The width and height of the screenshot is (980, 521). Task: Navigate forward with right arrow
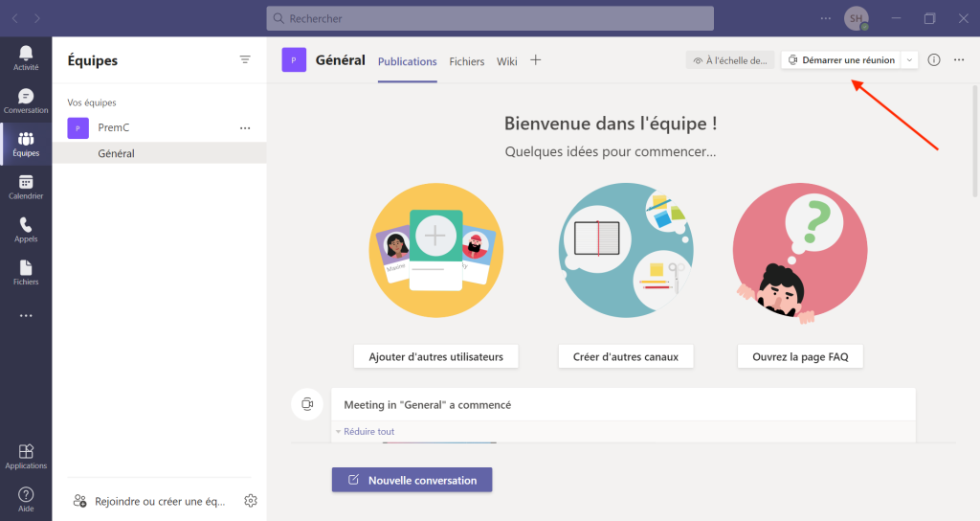(x=37, y=18)
